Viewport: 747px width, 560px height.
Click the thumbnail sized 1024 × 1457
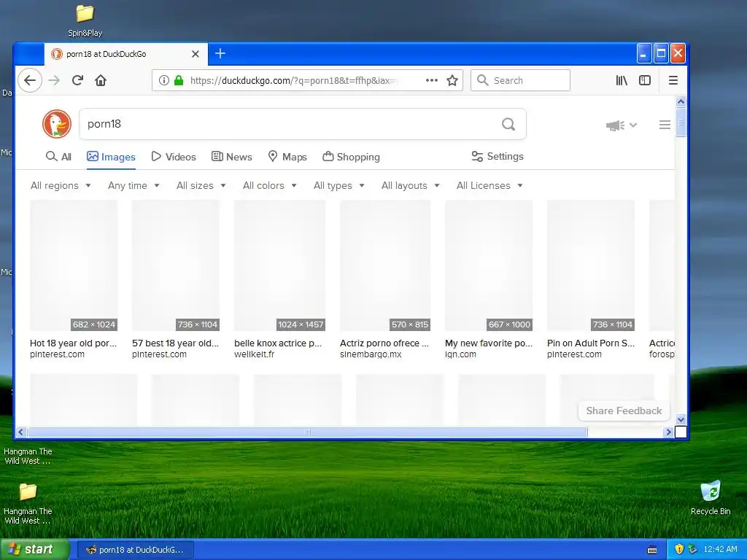(x=279, y=265)
